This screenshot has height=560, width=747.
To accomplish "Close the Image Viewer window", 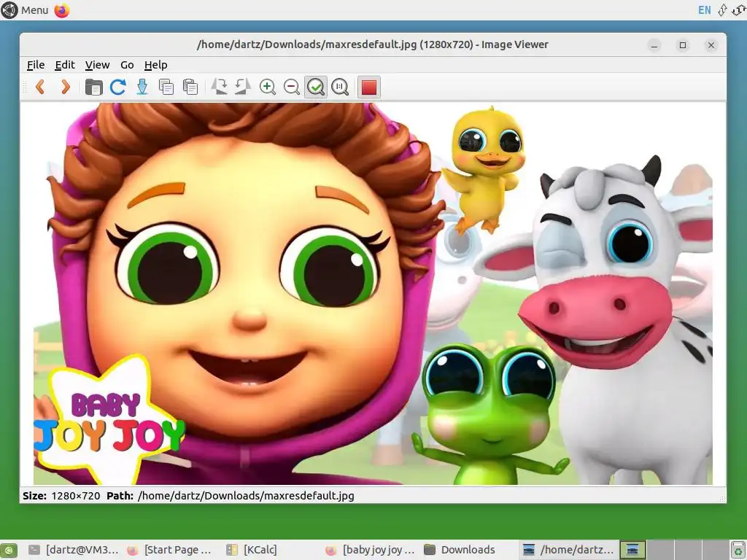I will pyautogui.click(x=711, y=45).
